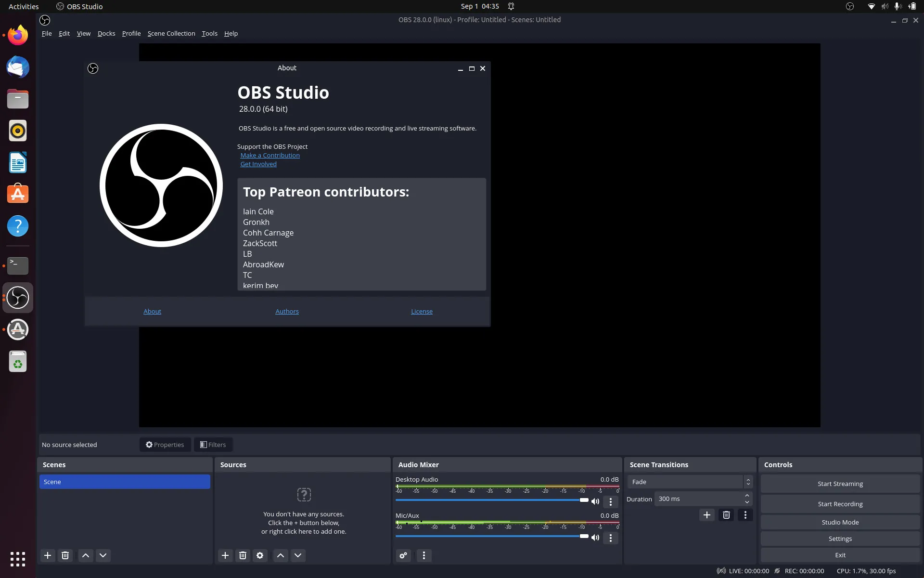Screen dimensions: 924x578
Task: Click OBS Studio icon in Ubuntu dock
Action: tap(18, 298)
